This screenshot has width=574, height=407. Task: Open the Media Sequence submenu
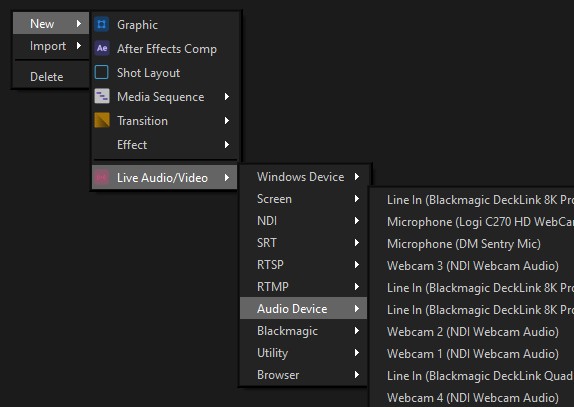click(x=165, y=97)
